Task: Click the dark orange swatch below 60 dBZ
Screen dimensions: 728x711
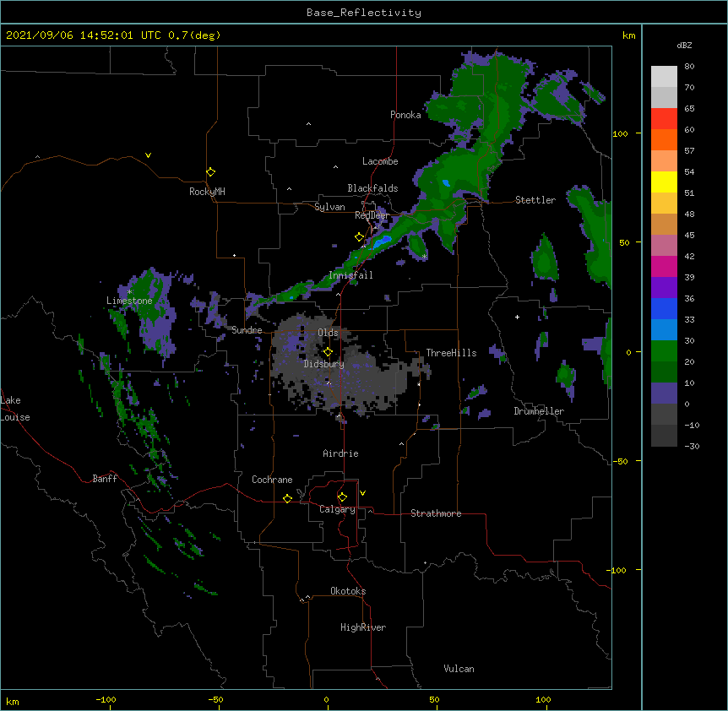Action: click(x=664, y=139)
